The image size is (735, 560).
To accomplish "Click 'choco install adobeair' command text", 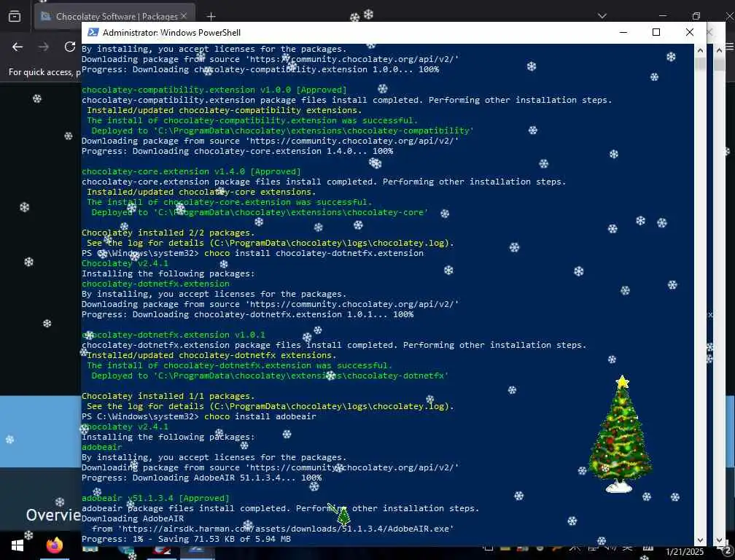I will (x=260, y=416).
